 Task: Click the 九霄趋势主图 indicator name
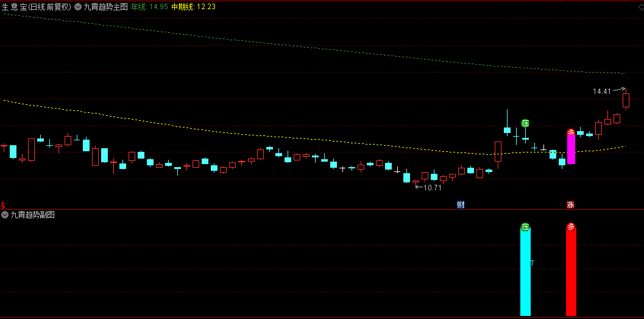pos(105,7)
